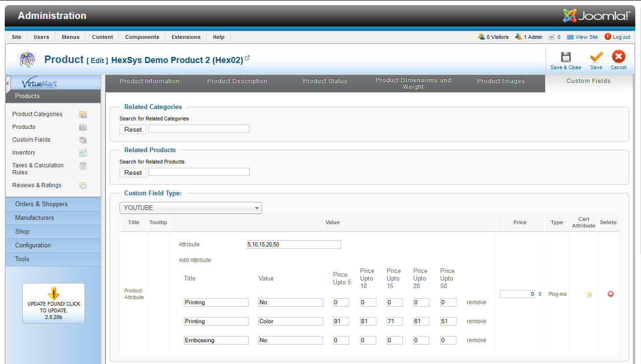This screenshot has height=364, width=641.
Task: Click the Reviews & Ratings speech bubble icon
Action: 83,185
